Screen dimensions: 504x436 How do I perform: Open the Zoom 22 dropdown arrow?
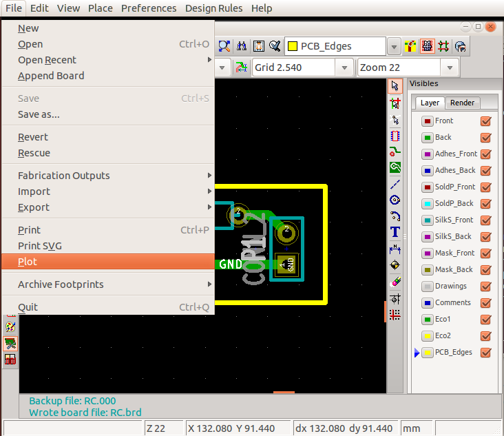(450, 68)
